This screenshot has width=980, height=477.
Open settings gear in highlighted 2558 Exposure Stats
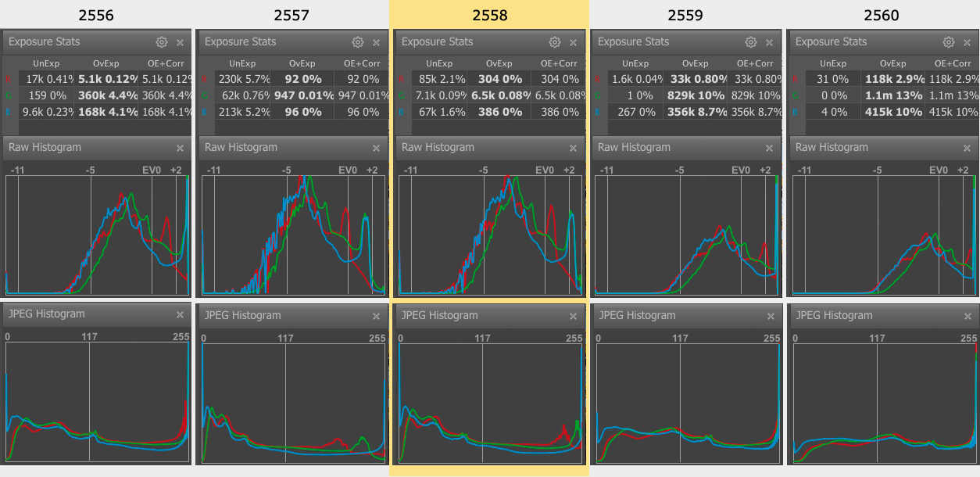(x=555, y=42)
